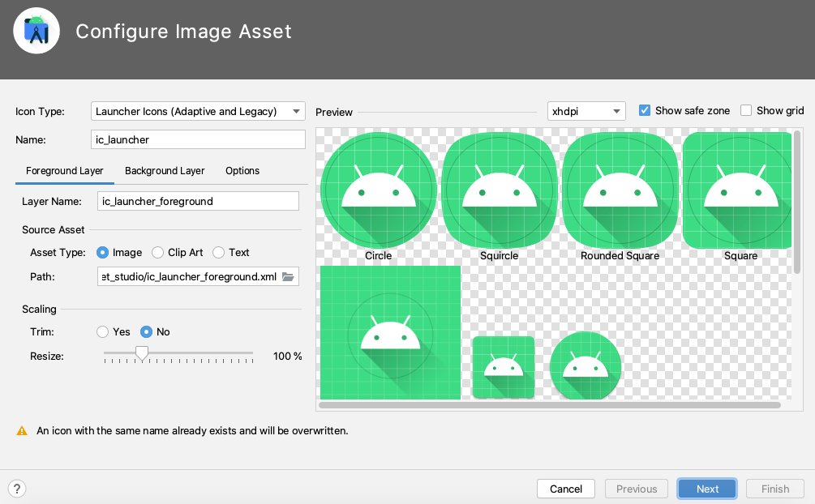Click the 'Scaling' section heading

(x=39, y=310)
